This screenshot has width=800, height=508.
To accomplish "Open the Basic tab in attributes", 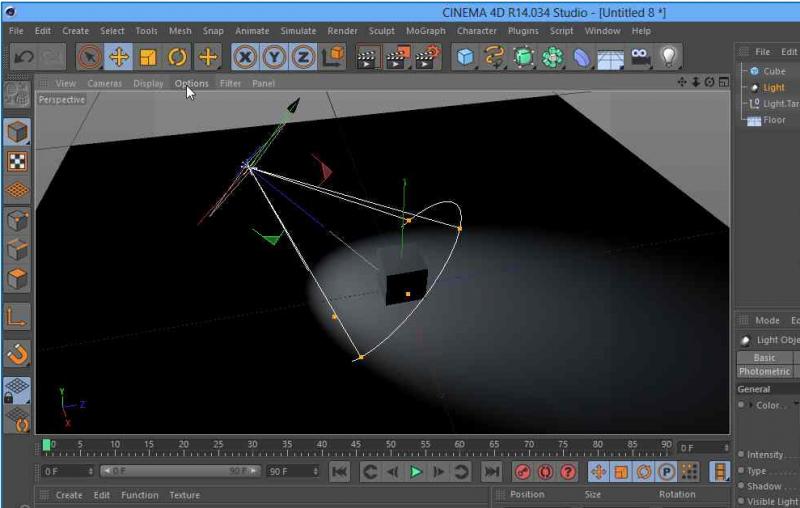I will coord(764,358).
